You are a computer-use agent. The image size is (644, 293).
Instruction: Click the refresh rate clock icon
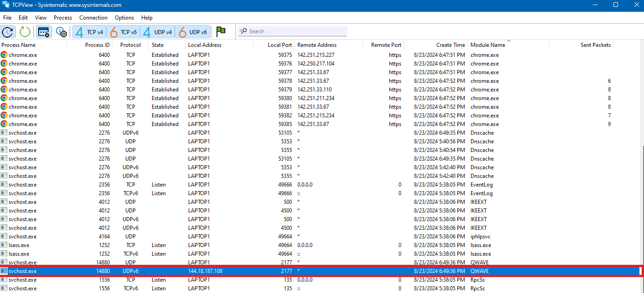coord(7,32)
